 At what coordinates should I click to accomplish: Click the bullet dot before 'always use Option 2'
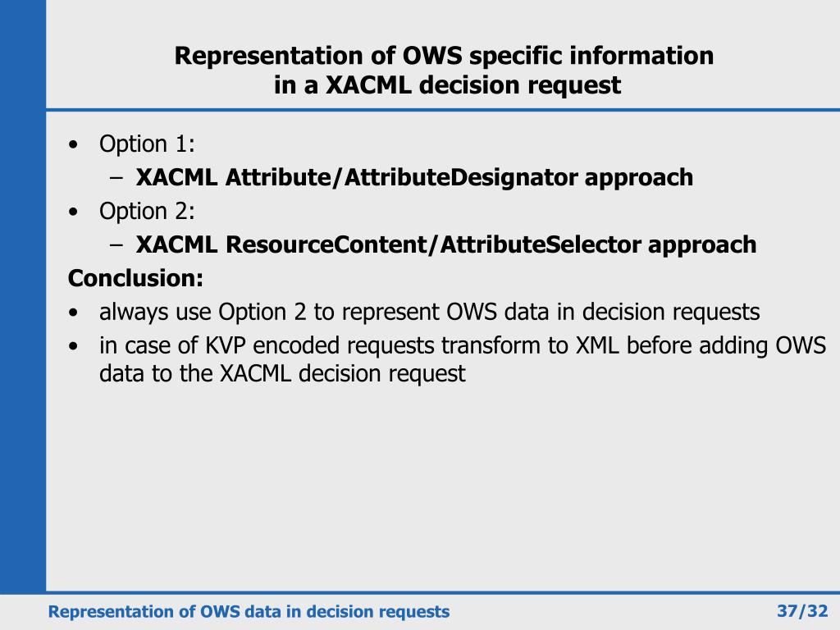pos(73,313)
